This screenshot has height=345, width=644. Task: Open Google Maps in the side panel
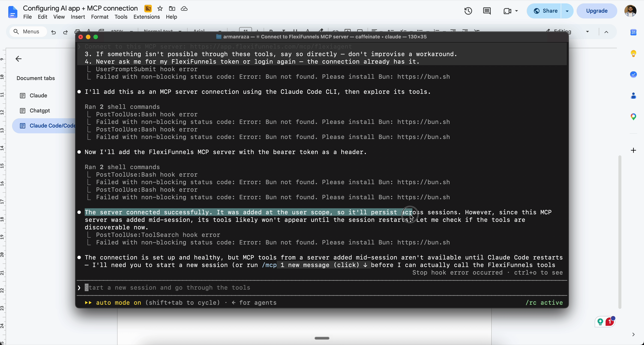coord(633,117)
